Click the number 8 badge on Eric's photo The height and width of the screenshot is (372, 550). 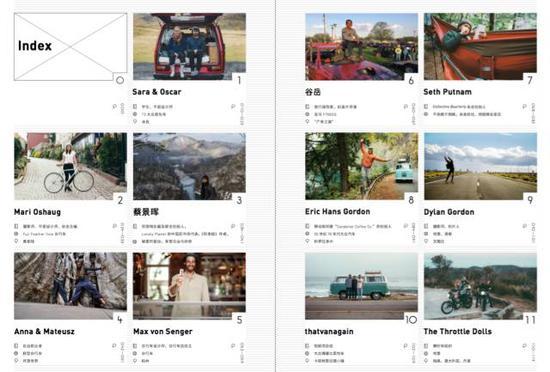(x=411, y=200)
